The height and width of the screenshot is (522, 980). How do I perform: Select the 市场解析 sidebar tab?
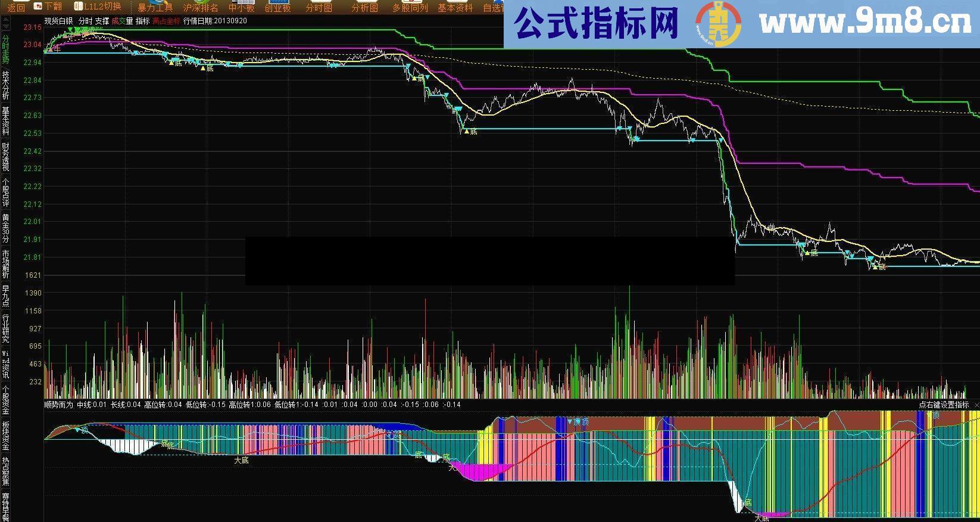click(5, 264)
